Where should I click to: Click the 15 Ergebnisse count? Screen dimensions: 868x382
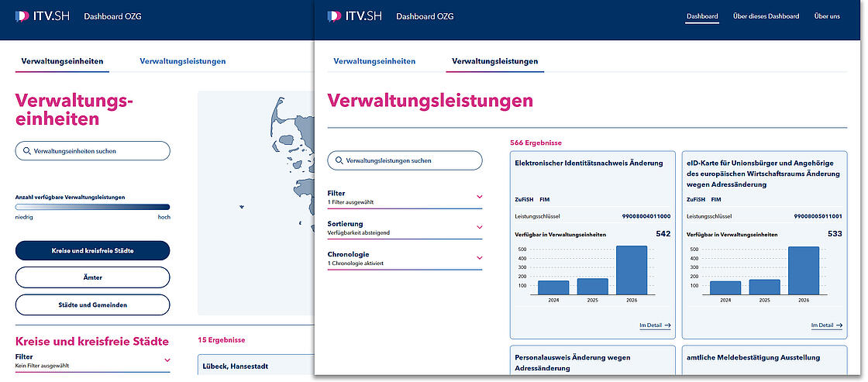click(x=222, y=340)
